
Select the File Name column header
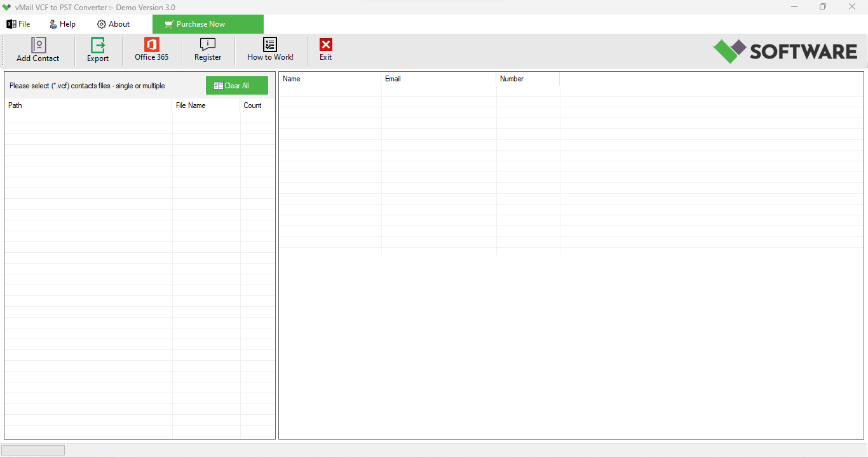[x=206, y=105]
